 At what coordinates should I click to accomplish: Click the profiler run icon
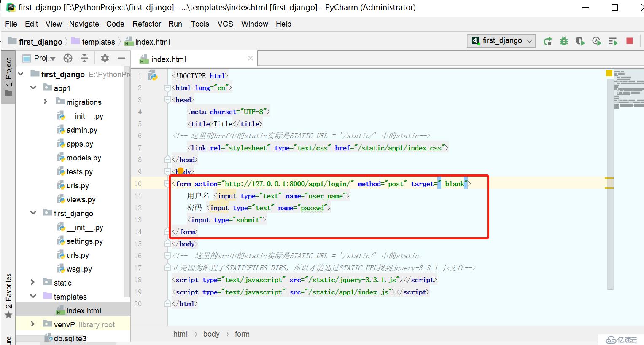tap(596, 41)
